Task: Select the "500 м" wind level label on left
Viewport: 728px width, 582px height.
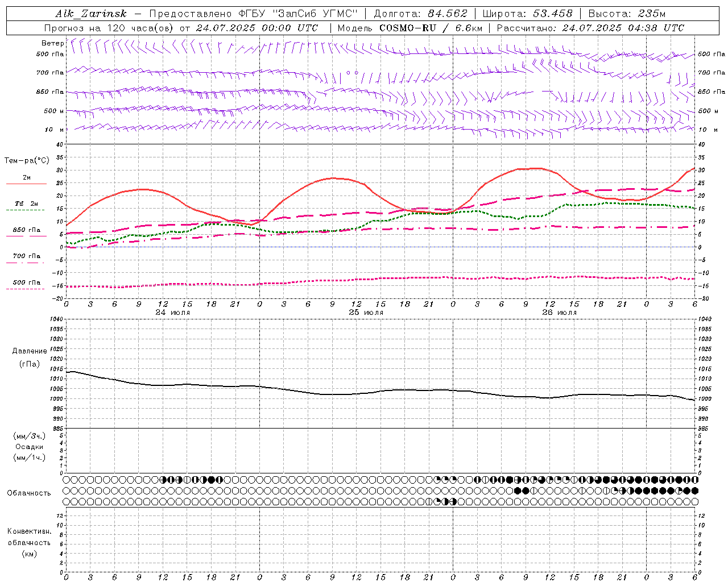Action: 54,111
